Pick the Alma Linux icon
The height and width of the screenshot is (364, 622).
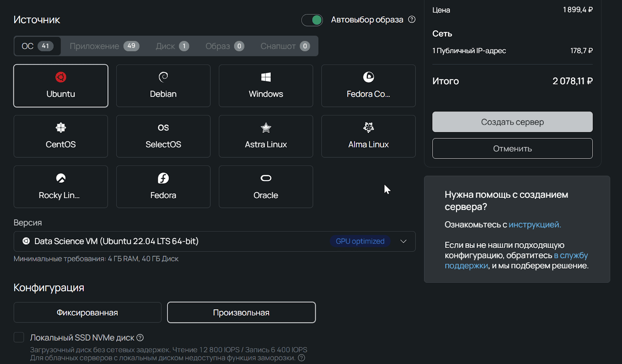368,127
